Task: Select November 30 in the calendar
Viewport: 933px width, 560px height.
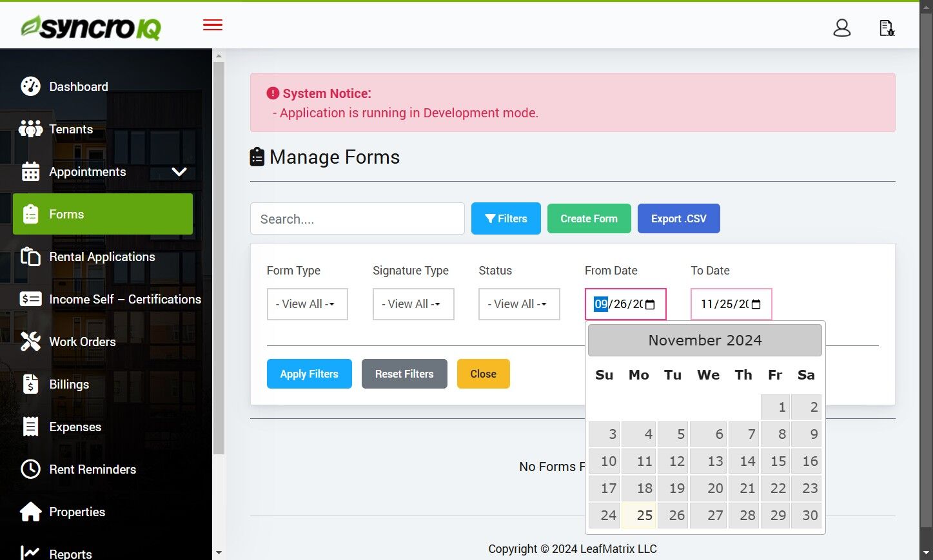Action: pos(806,515)
